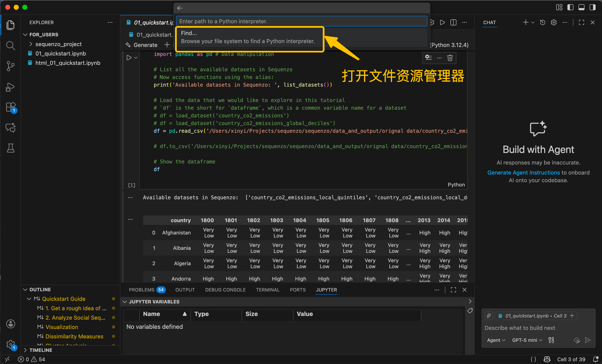Toggle the primary side bar
Screen dimensions: 602x364
point(570,7)
